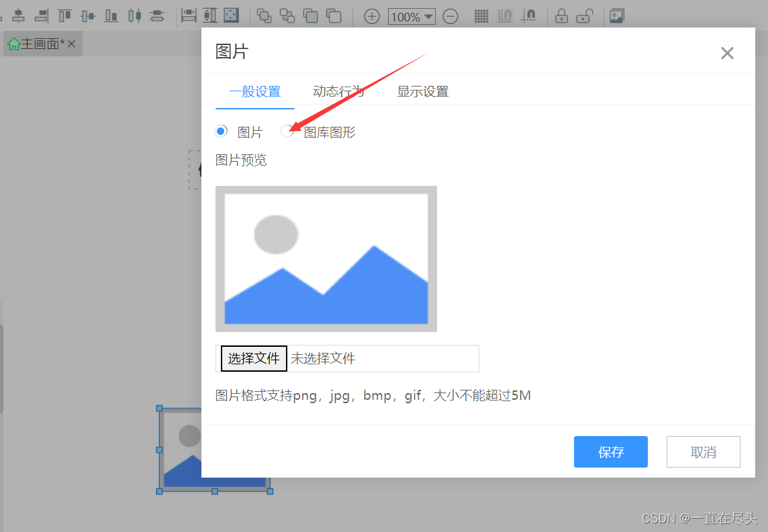Close the 图片 dialog with the X
The image size is (768, 532).
727,53
